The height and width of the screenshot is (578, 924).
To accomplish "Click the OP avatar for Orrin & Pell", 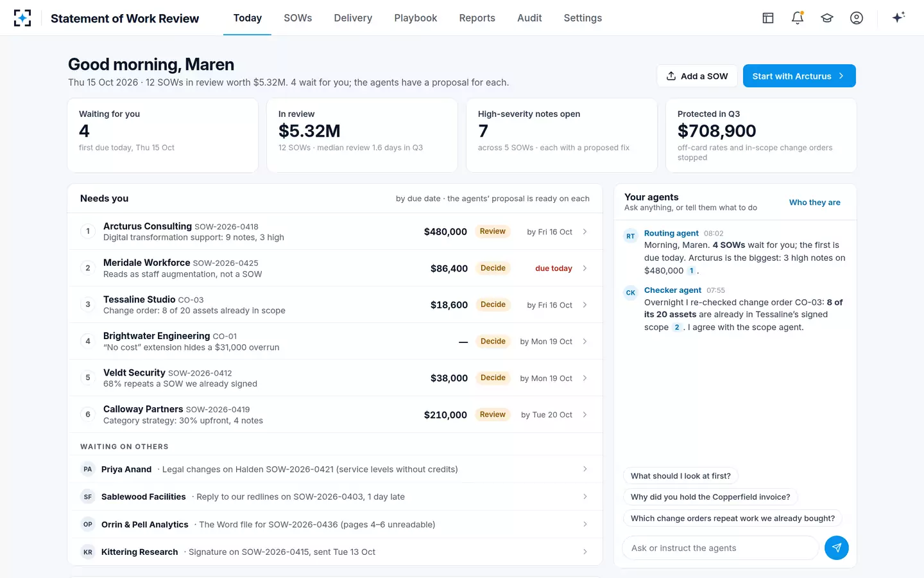I will (88, 525).
